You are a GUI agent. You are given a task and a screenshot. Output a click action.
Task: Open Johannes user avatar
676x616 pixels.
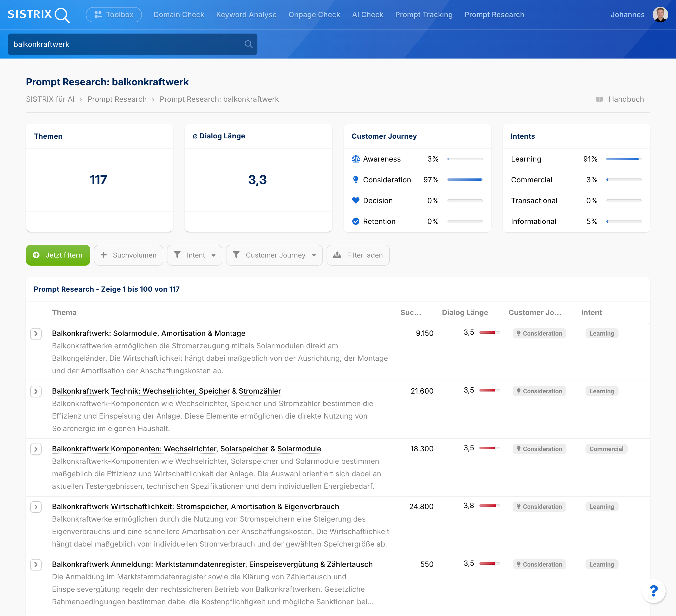click(660, 15)
